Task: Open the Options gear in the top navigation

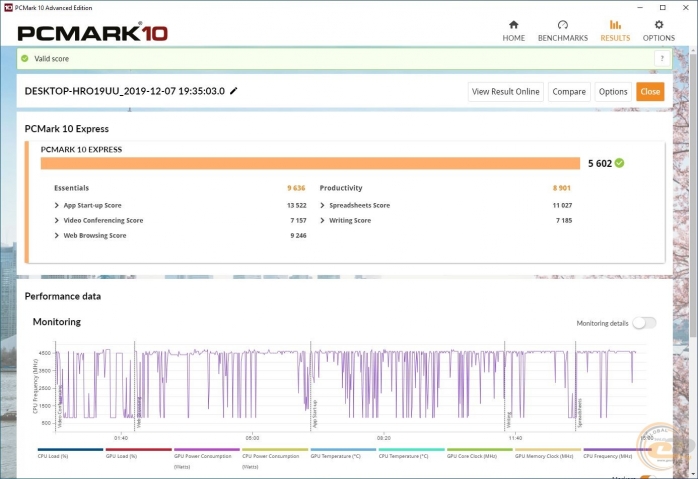Action: 659,31
